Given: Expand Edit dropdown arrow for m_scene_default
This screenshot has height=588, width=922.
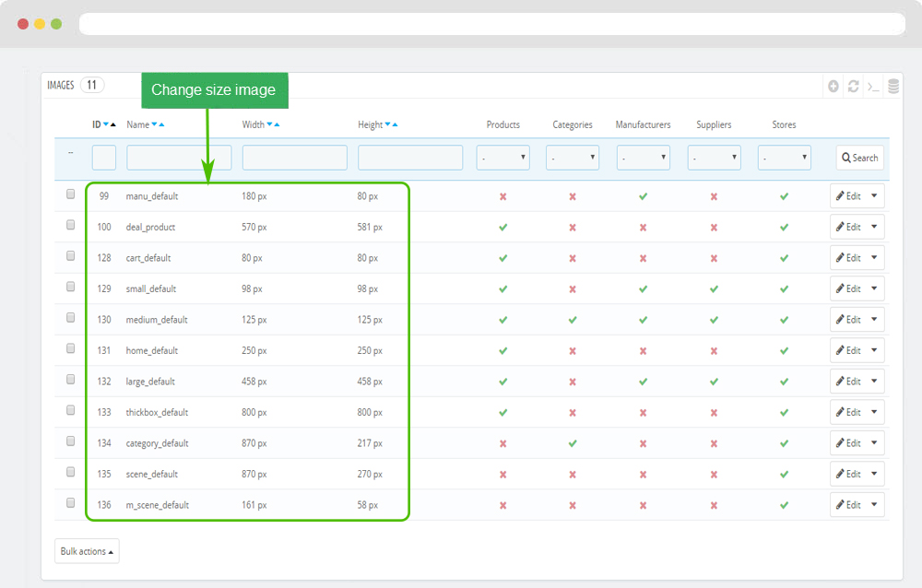Looking at the screenshot, I should pyautogui.click(x=874, y=504).
